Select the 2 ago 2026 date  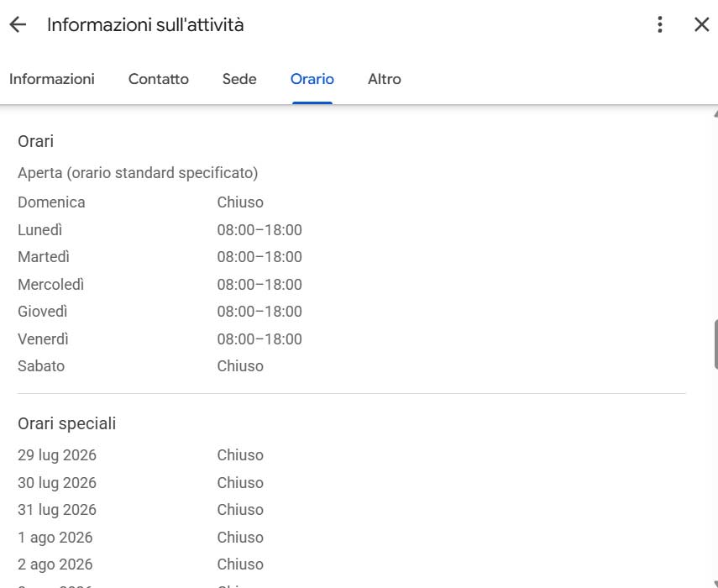pyautogui.click(x=55, y=564)
